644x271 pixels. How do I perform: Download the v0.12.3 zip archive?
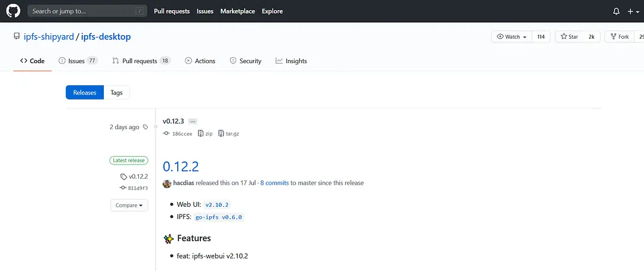(x=205, y=134)
